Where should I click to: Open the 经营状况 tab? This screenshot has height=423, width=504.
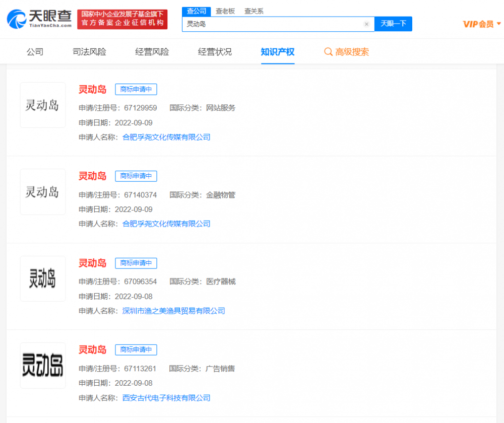tap(215, 52)
